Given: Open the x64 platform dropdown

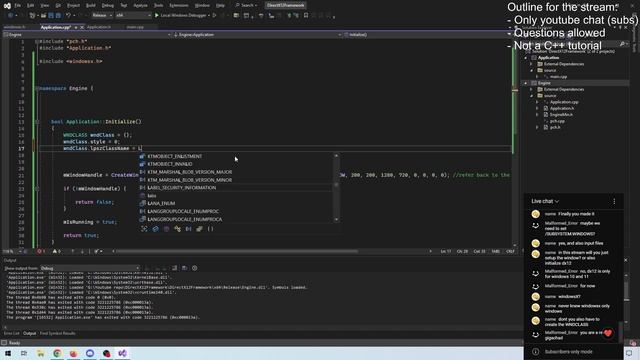Looking at the screenshot, I should pyautogui.click(x=133, y=15).
